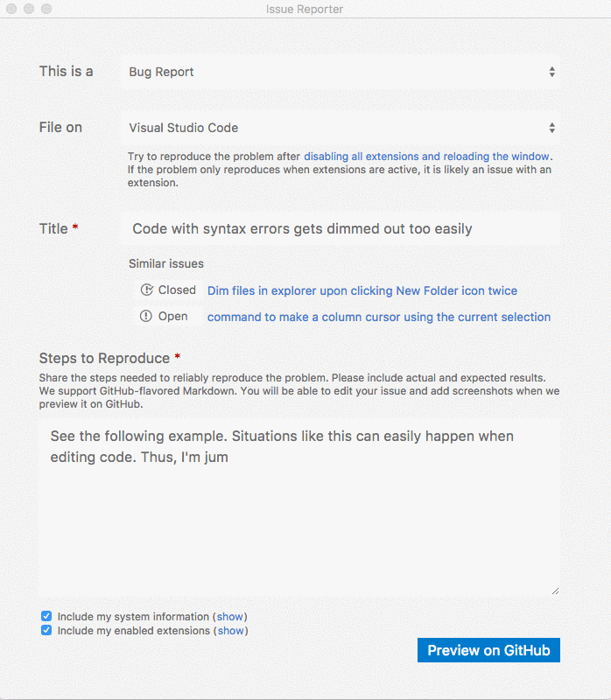Click the Preview on GitHub button
611x700 pixels.
488,650
